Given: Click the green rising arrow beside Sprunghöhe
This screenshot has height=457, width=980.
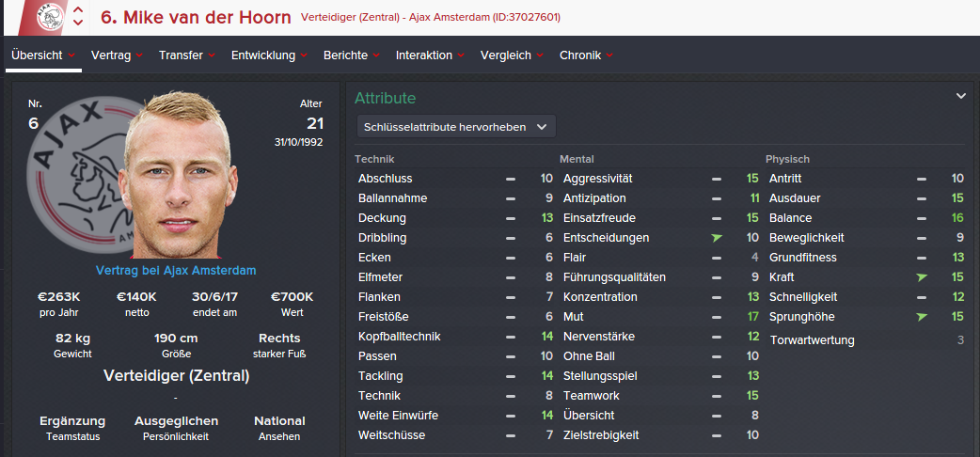Looking at the screenshot, I should (923, 317).
